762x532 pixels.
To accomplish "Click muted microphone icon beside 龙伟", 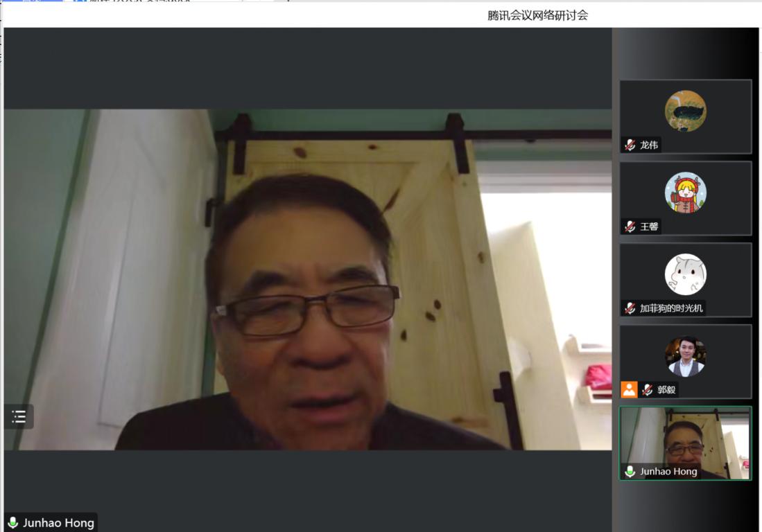I will [x=630, y=145].
